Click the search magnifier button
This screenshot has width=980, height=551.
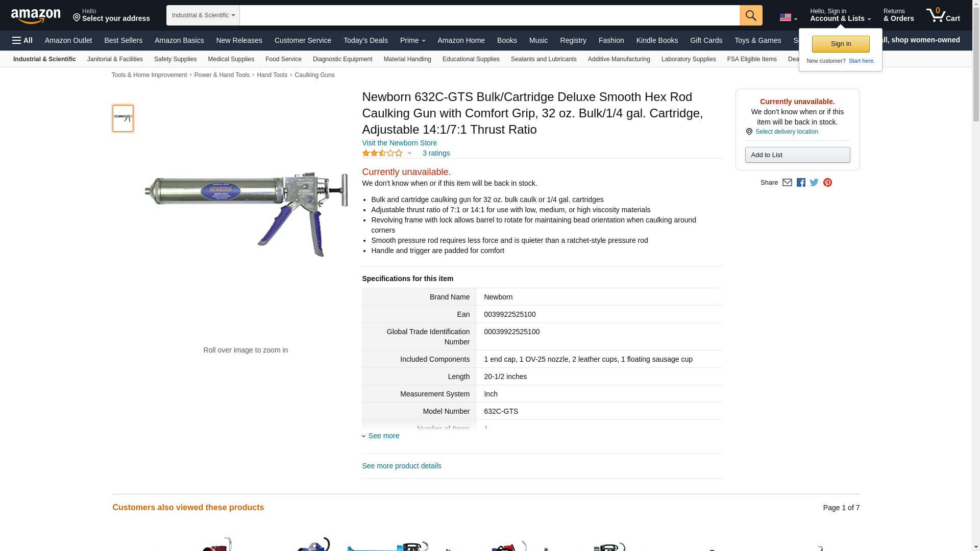(751, 15)
